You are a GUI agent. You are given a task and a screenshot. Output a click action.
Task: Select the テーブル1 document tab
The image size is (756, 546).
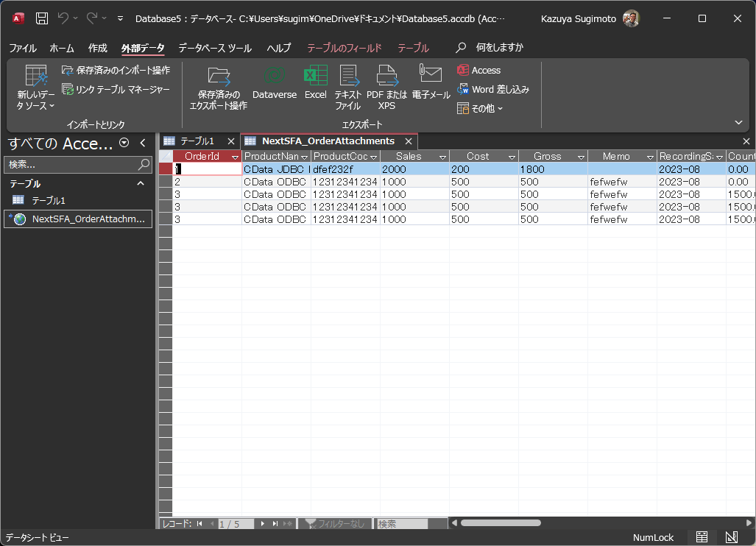[196, 140]
